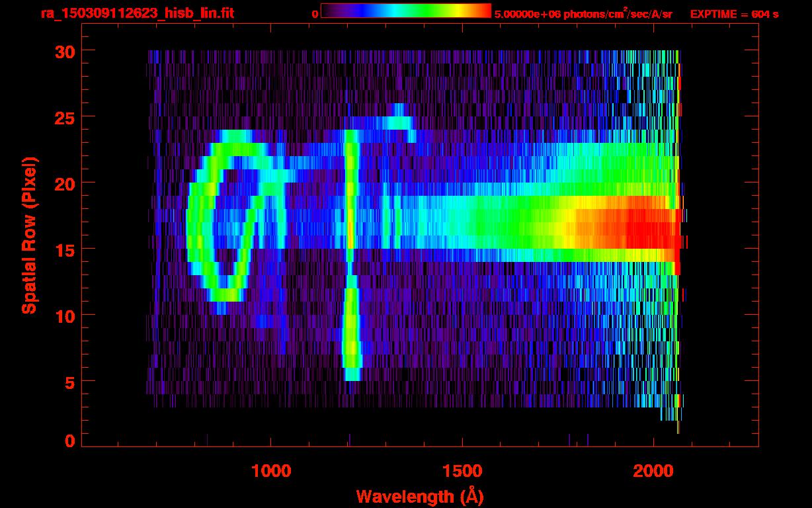Click the spatial row tick label 25

pyautogui.click(x=65, y=117)
